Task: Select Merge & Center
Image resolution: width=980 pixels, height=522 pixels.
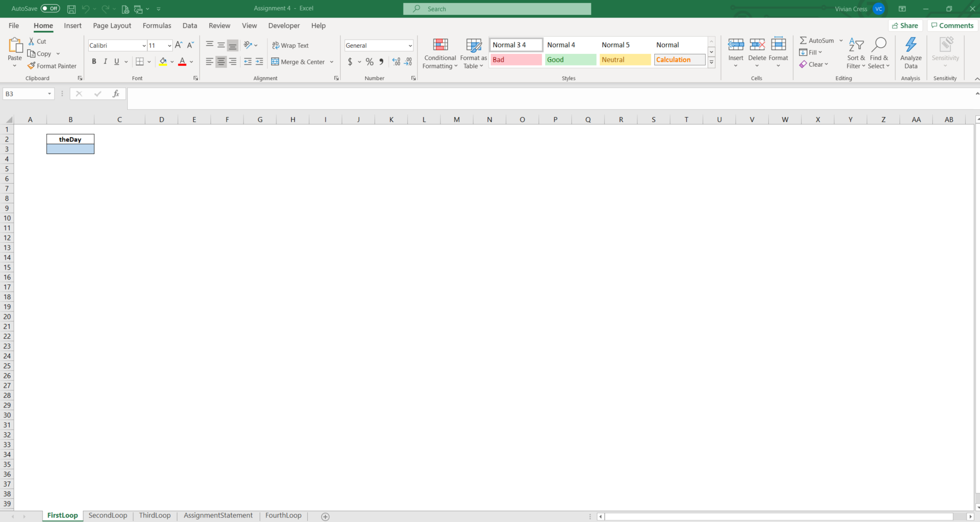Action: (x=299, y=62)
